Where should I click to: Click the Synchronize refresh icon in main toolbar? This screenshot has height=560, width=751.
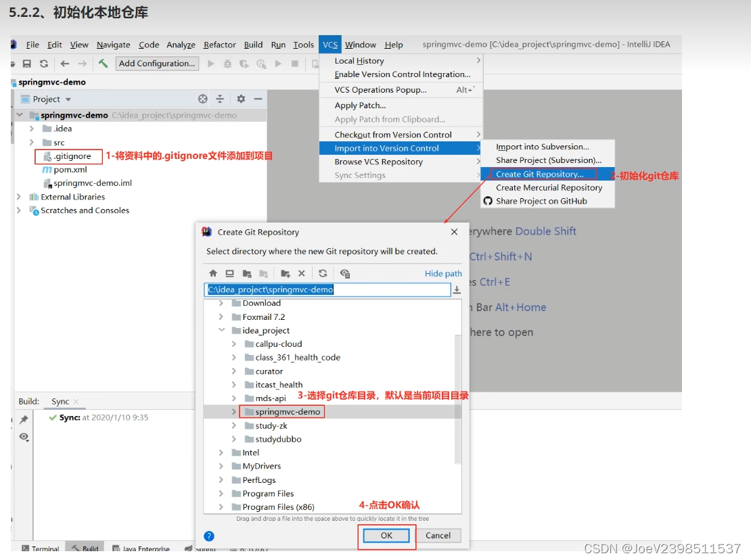pyautogui.click(x=43, y=64)
